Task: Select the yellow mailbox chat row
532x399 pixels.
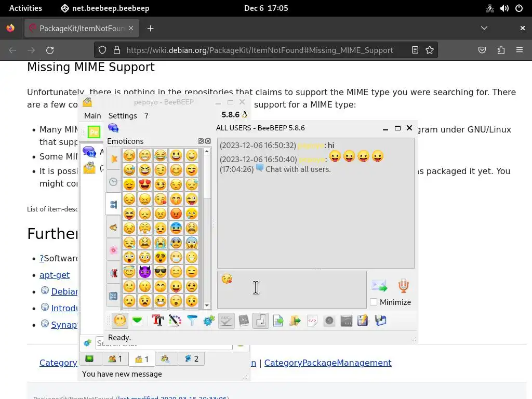Action: [92, 168]
